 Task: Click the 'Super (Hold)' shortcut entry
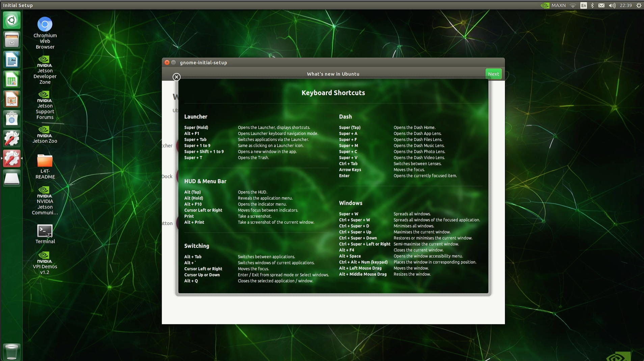[196, 128]
